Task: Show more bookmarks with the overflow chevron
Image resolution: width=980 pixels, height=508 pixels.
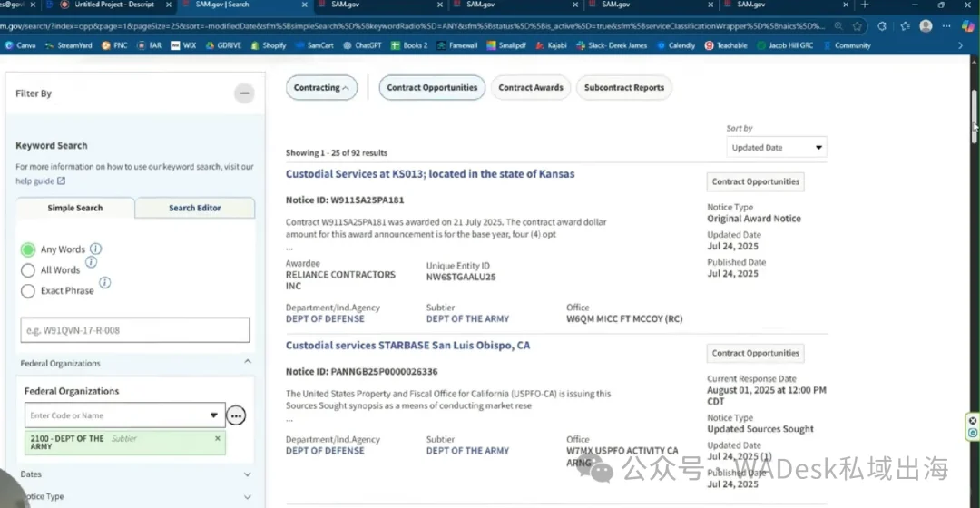Action: click(960, 45)
